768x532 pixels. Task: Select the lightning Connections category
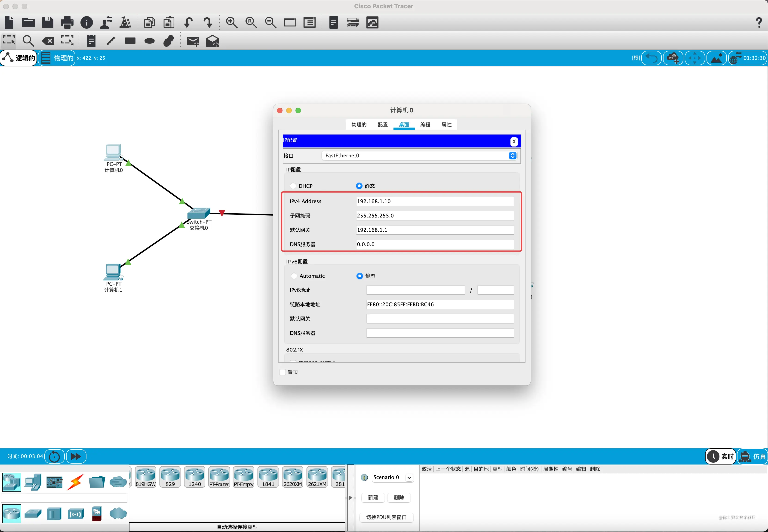click(75, 482)
